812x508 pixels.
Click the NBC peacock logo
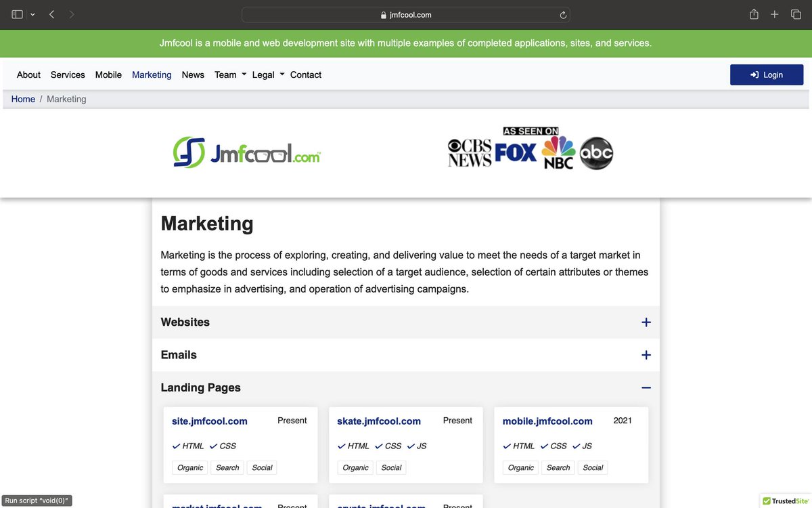[558, 152]
